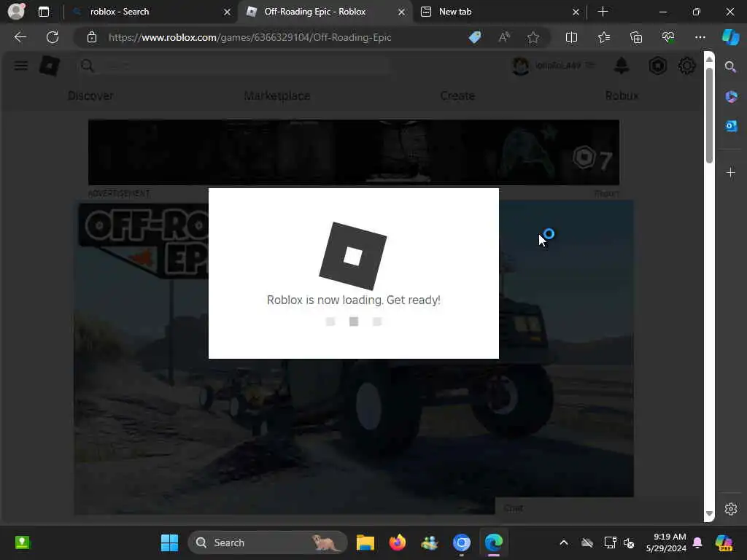Click the advertisement banner
This screenshot has height=560, width=747.
click(354, 152)
